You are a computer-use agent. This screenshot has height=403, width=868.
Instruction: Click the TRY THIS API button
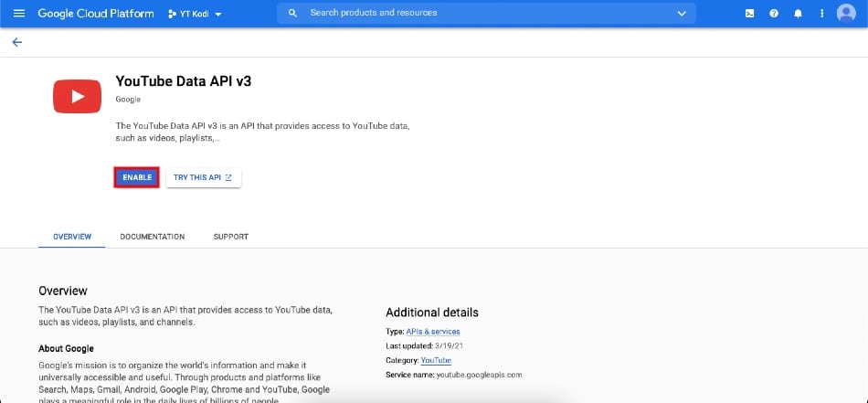(x=203, y=177)
